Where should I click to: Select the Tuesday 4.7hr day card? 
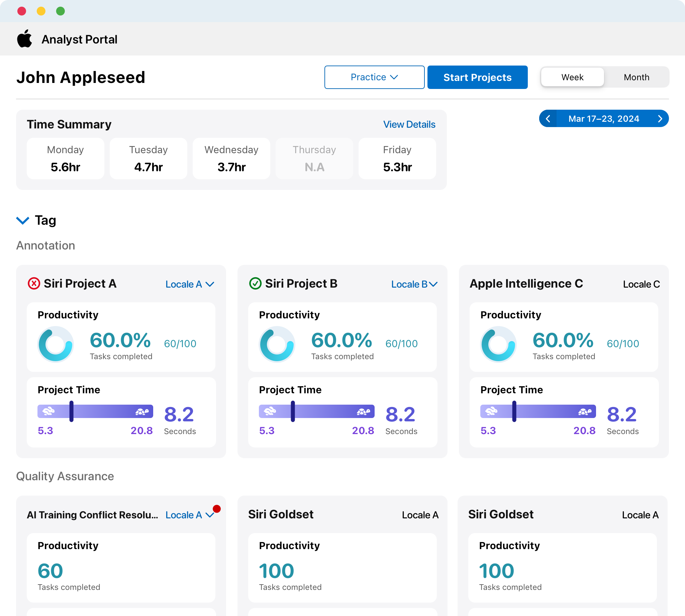point(148,159)
